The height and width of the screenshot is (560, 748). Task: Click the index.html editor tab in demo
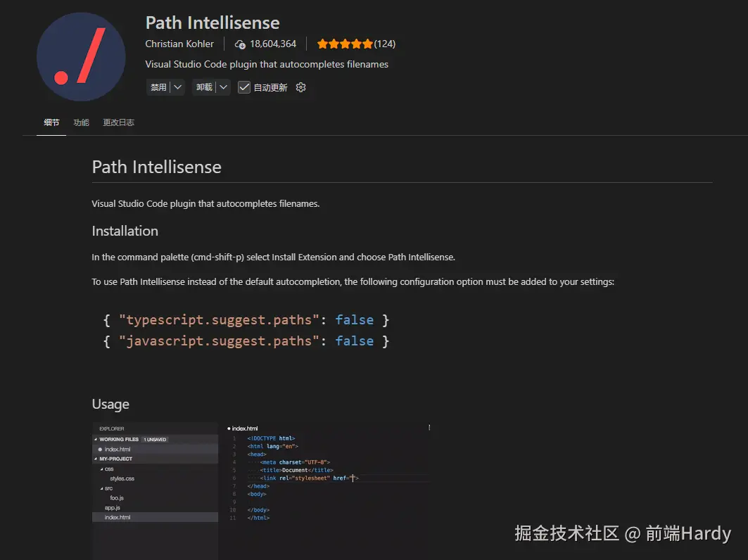tap(242, 428)
